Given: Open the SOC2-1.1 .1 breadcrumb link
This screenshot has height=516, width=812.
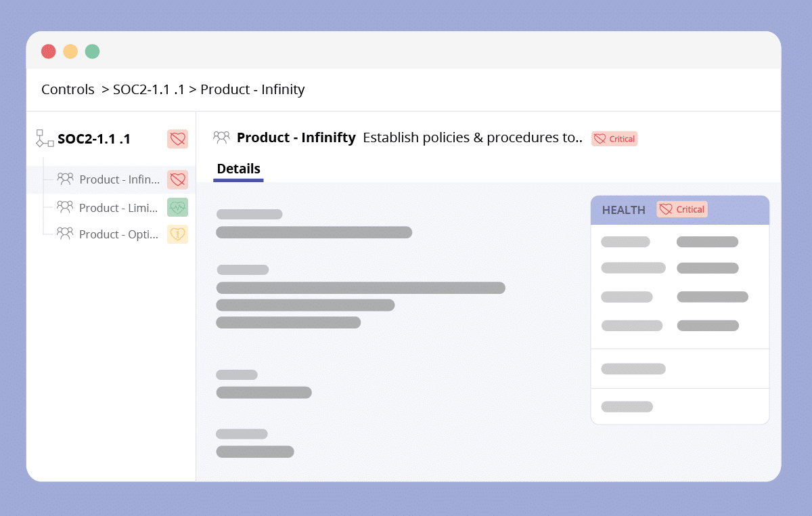Looking at the screenshot, I should (149, 89).
